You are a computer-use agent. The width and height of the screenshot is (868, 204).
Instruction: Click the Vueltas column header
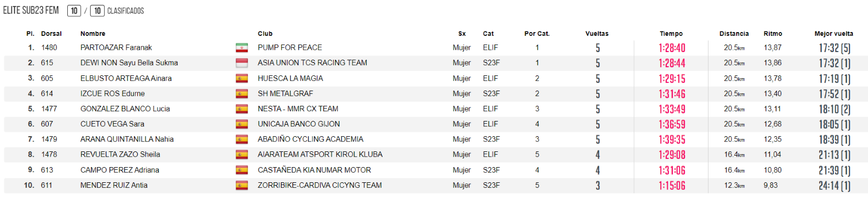pyautogui.click(x=597, y=34)
